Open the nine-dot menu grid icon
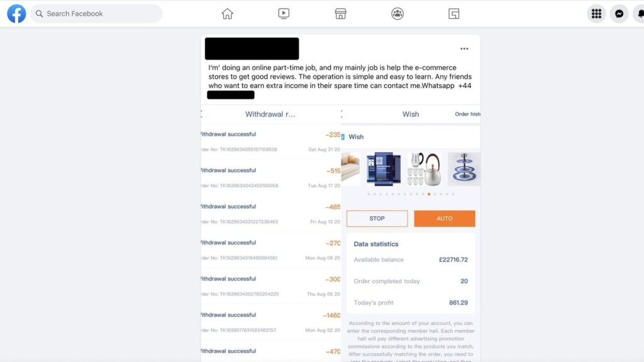 click(596, 14)
